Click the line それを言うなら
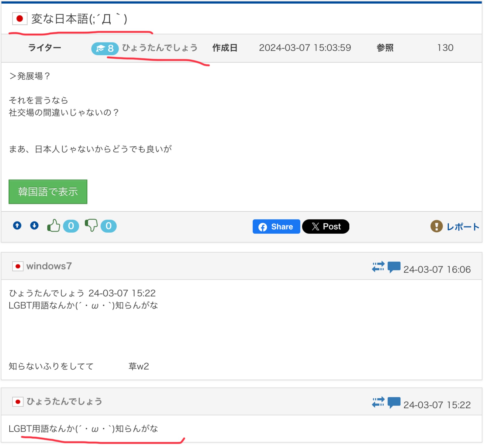This screenshot has width=485, height=448. point(39,100)
